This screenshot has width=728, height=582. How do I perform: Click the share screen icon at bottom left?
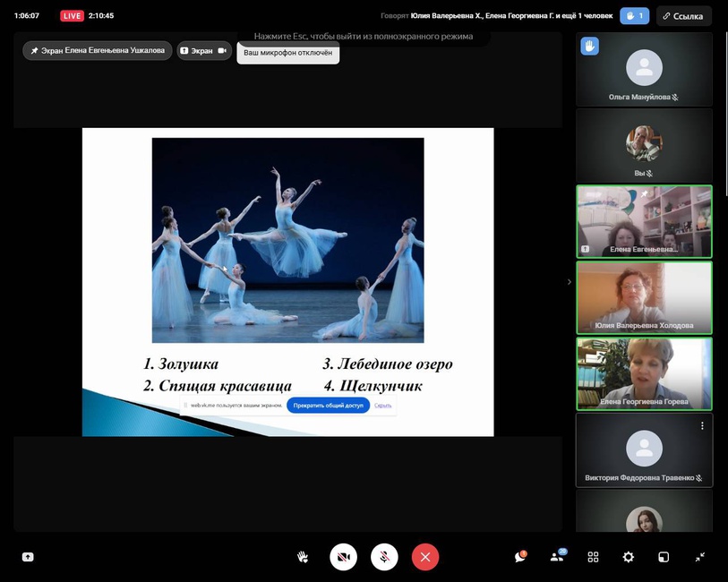pos(28,557)
